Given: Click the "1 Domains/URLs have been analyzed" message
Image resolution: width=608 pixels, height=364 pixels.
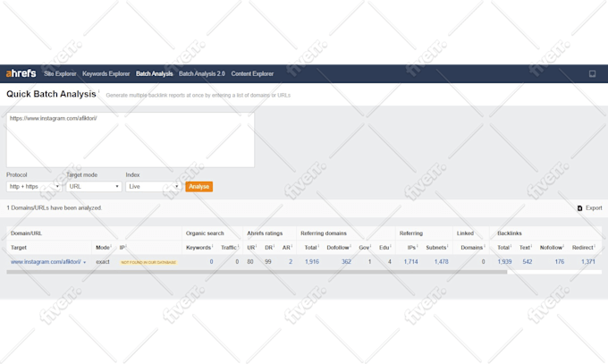Looking at the screenshot, I should point(54,208).
